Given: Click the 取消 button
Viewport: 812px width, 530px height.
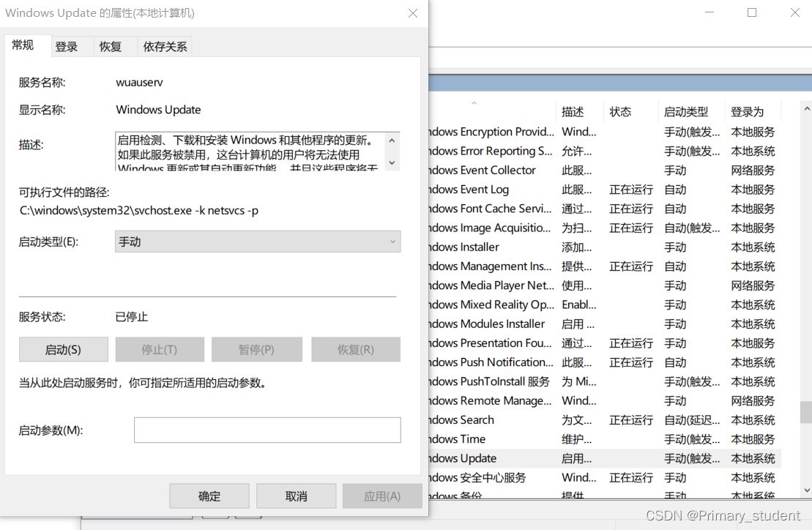Looking at the screenshot, I should 297,496.
